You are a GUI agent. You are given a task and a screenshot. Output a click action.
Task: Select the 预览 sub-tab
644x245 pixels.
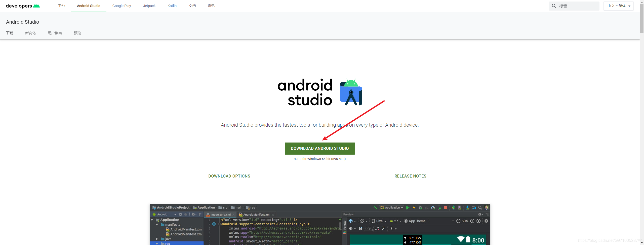(77, 33)
